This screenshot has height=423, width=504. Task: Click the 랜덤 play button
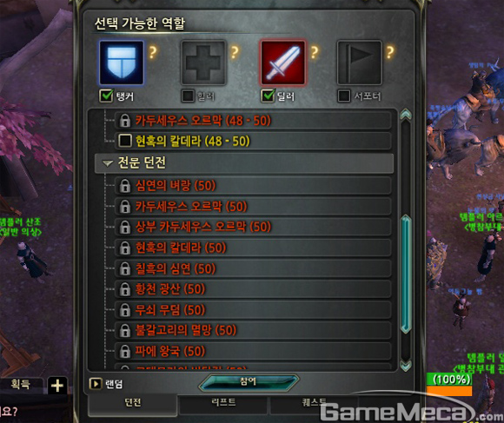click(95, 384)
